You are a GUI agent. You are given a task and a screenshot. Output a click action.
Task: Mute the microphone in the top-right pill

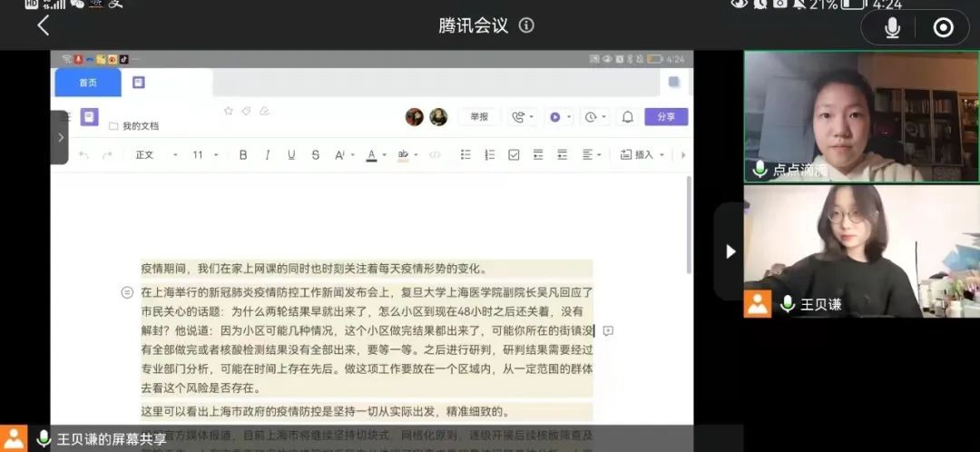892,28
